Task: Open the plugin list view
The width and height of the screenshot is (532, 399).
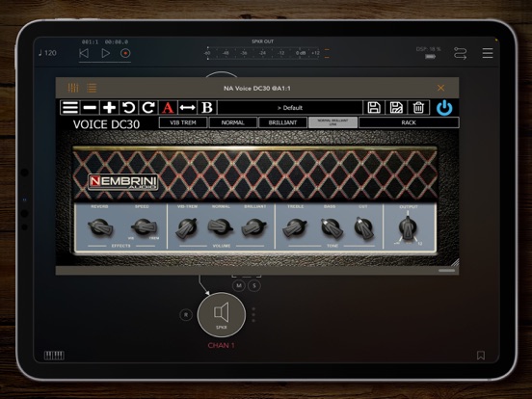Action: [92, 88]
